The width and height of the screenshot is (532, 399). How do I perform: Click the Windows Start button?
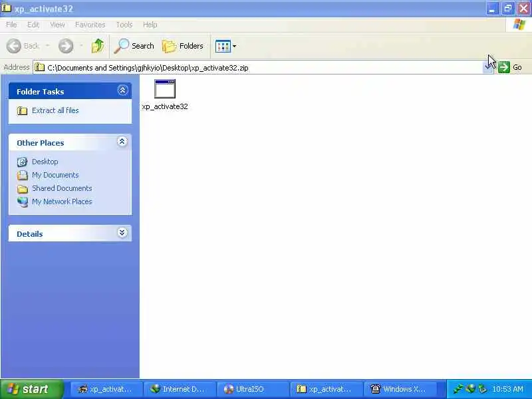[32, 389]
